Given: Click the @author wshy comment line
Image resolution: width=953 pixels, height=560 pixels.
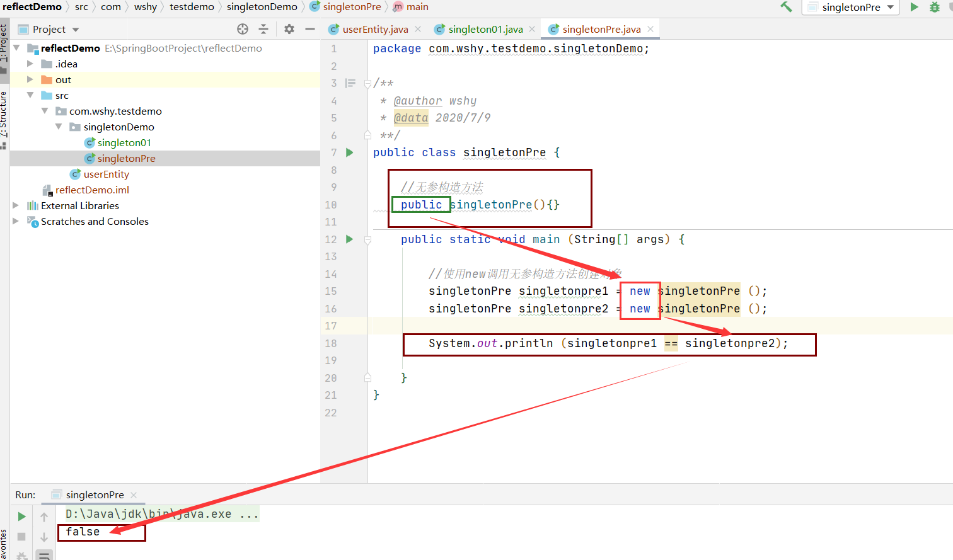Looking at the screenshot, I should [429, 101].
